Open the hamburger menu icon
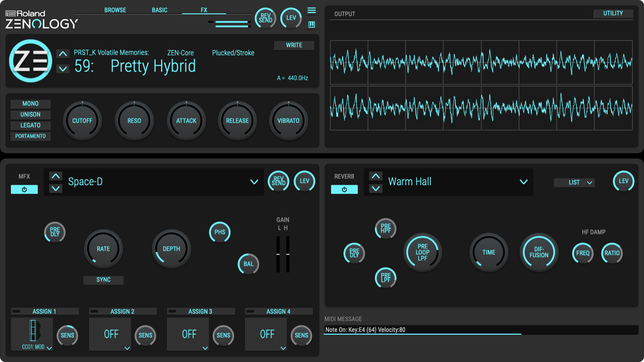The height and width of the screenshot is (362, 644). coord(311,11)
